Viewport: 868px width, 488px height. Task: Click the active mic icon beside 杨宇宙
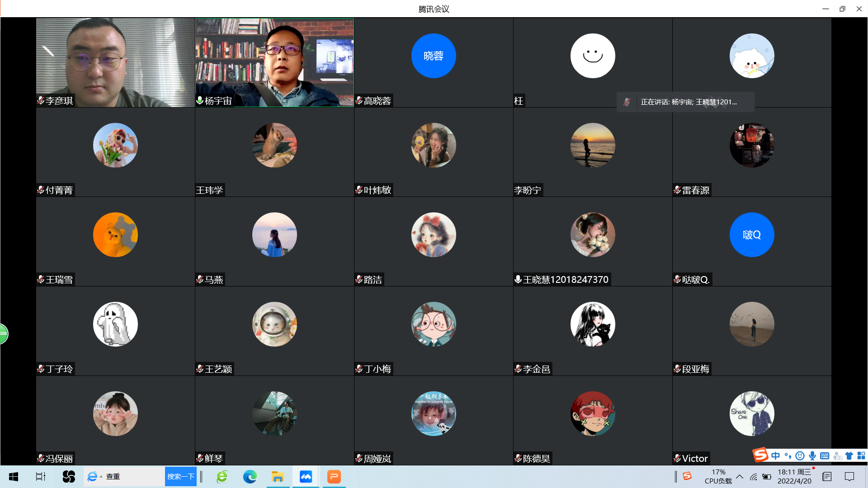[200, 101]
